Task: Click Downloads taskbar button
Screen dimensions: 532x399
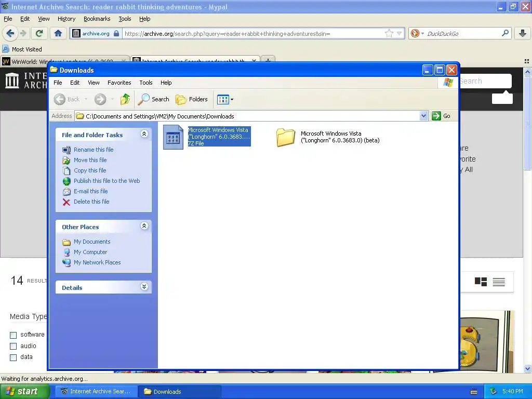Action: (x=180, y=391)
